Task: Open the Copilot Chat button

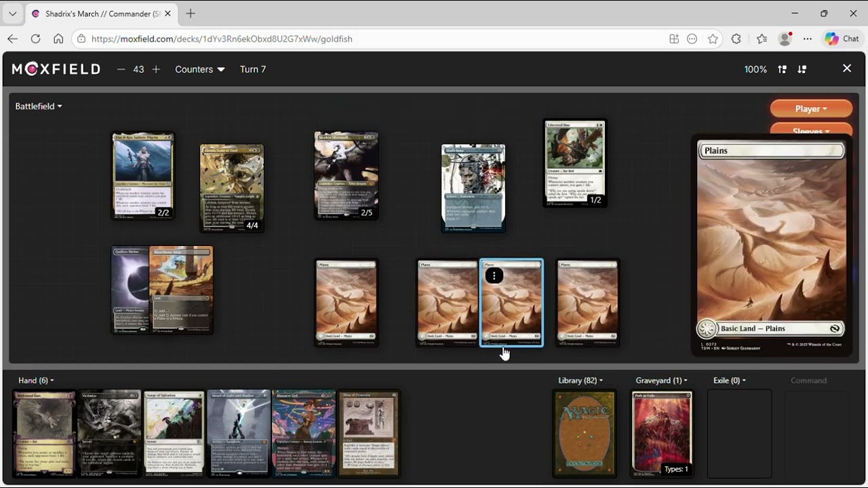Action: pyautogui.click(x=842, y=39)
